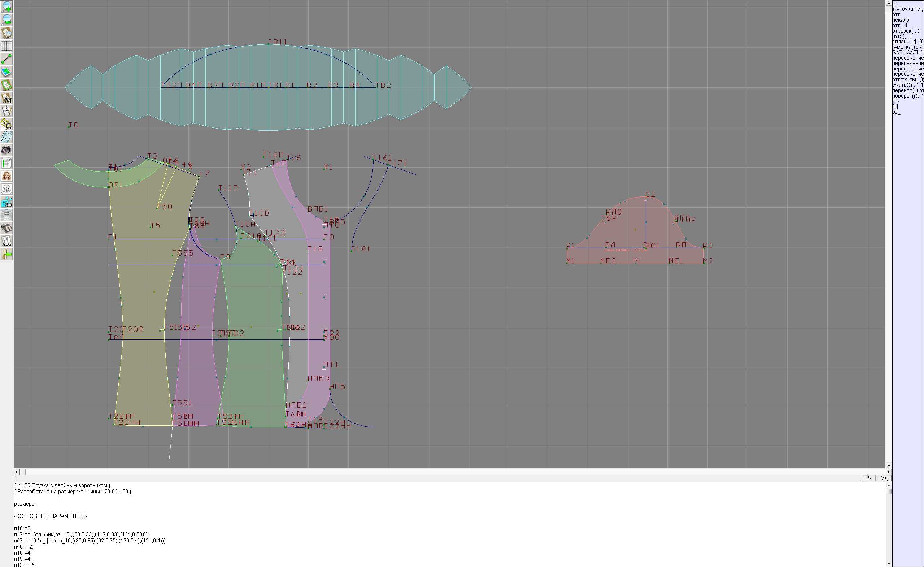This screenshot has width=924, height=567.
Task: Click the pattern G grading icon
Action: pos(6,124)
